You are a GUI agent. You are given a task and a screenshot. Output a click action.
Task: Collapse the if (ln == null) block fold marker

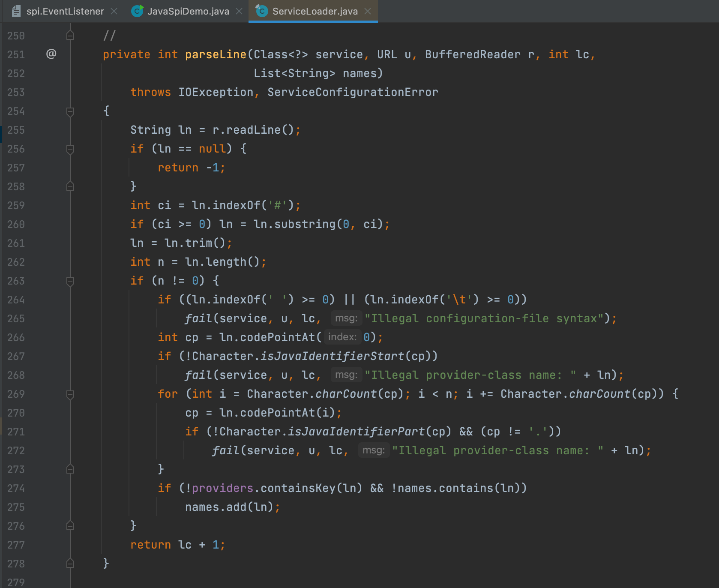point(70,149)
